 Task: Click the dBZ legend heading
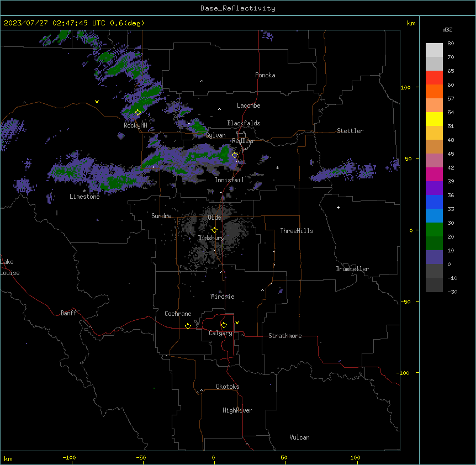[447, 29]
